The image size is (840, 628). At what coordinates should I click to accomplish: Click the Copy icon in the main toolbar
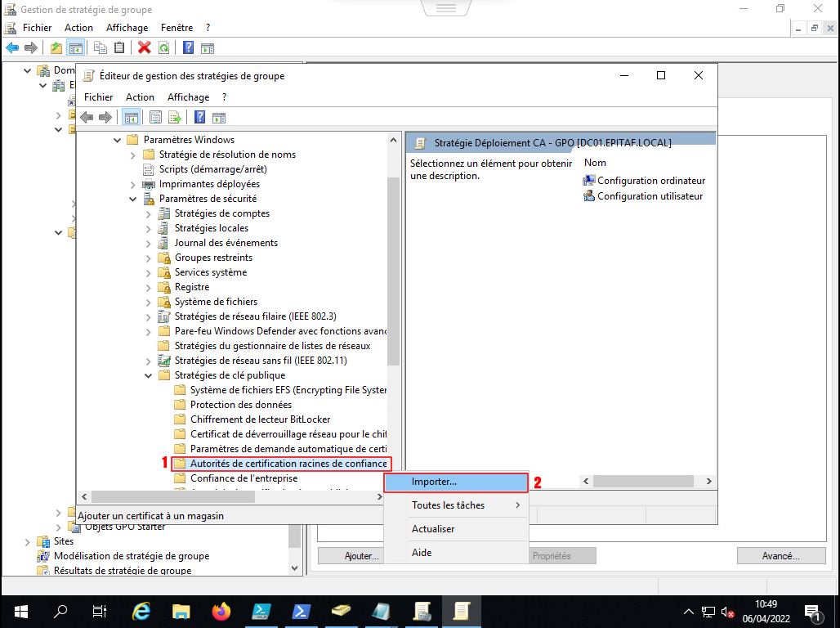(x=101, y=47)
